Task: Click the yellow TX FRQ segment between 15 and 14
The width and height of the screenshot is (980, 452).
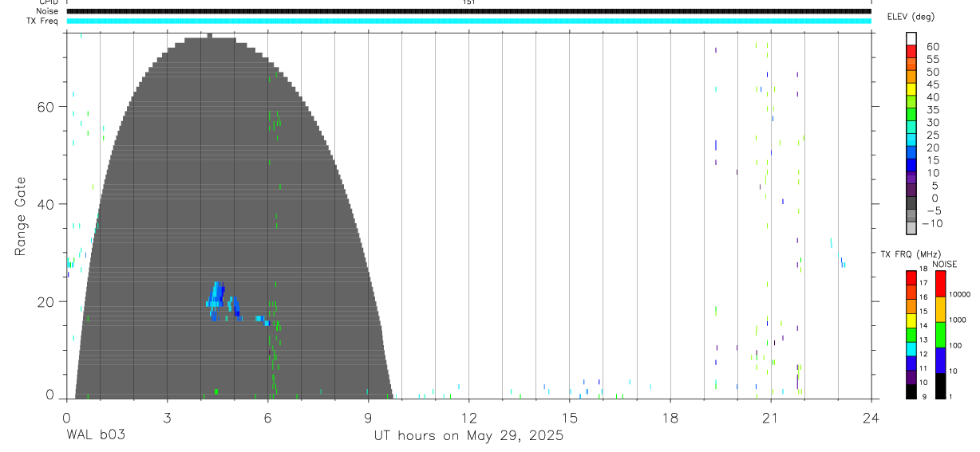Action: (911, 320)
